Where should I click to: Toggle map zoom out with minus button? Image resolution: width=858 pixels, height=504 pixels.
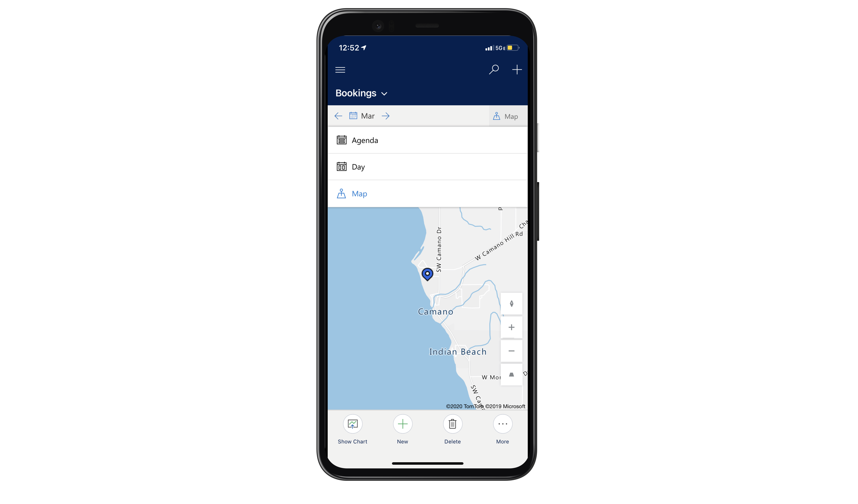[511, 351]
